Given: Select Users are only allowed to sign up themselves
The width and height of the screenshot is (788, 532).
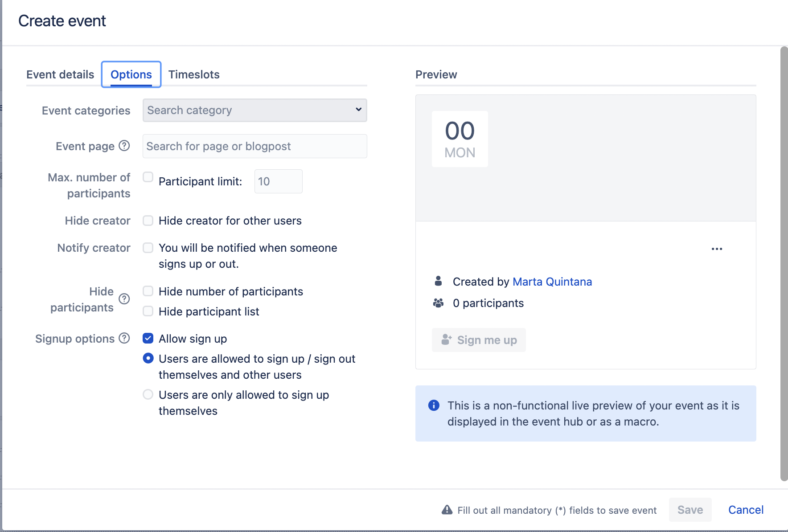Looking at the screenshot, I should 148,394.
